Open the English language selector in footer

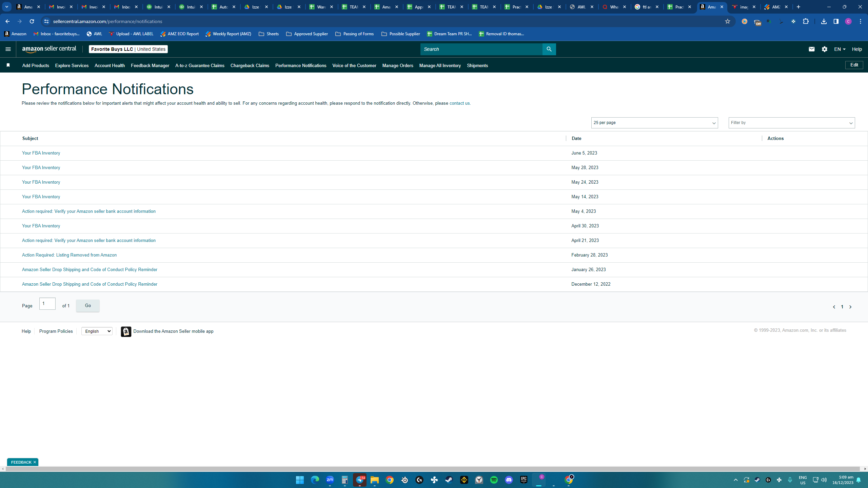[97, 331]
